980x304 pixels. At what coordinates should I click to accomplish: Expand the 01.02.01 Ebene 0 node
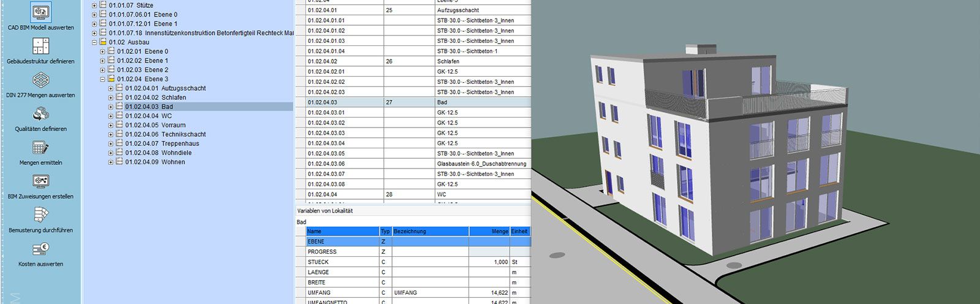coord(102,51)
